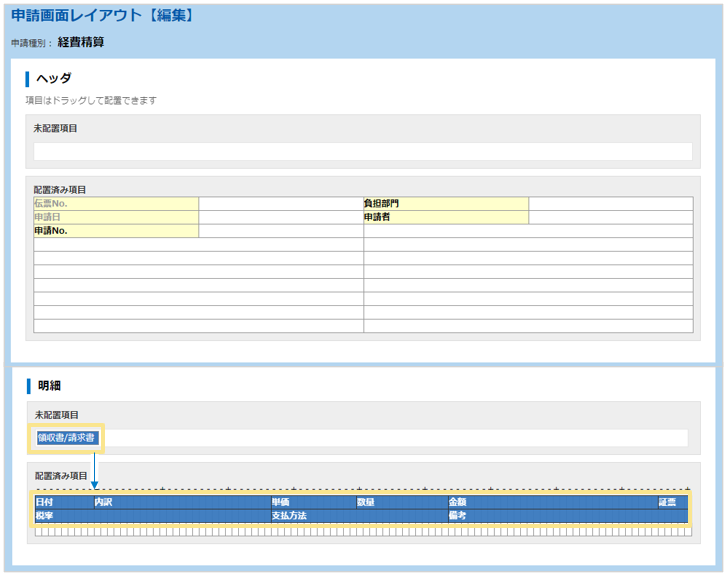Click the empty cell beside 伝票No.
This screenshot has width=724, height=575.
point(281,204)
